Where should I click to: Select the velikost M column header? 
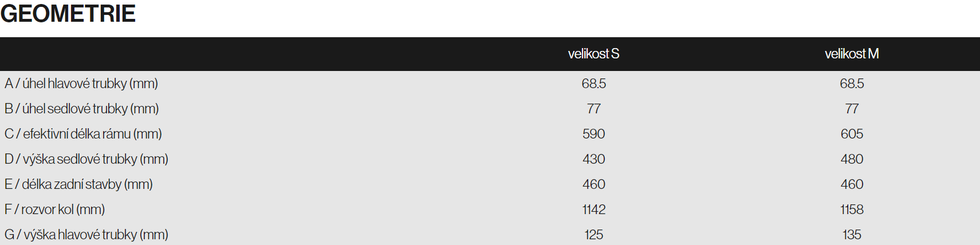tap(852, 54)
